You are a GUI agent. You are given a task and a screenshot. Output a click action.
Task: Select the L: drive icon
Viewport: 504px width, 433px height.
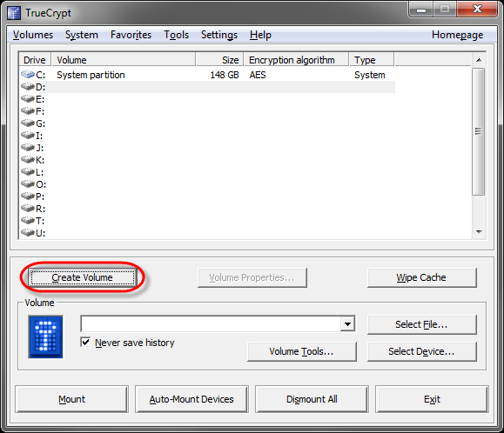tap(28, 172)
